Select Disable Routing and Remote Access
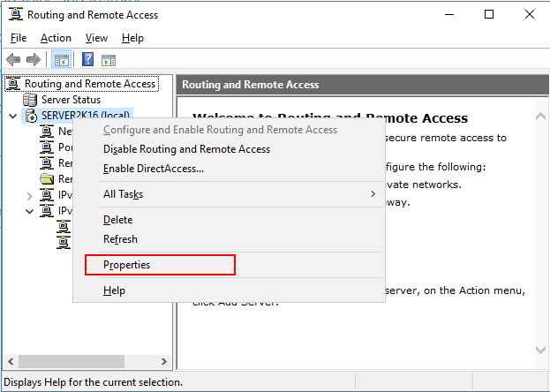 coord(186,149)
